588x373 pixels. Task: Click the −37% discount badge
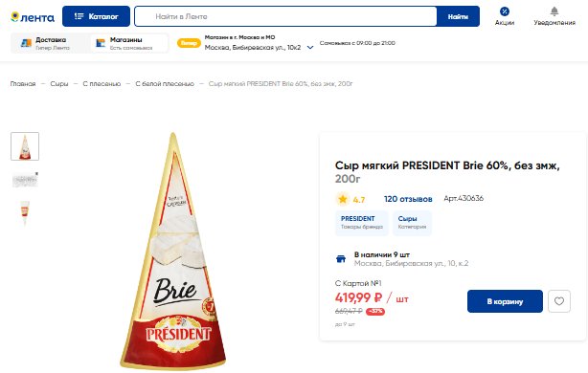tap(375, 311)
